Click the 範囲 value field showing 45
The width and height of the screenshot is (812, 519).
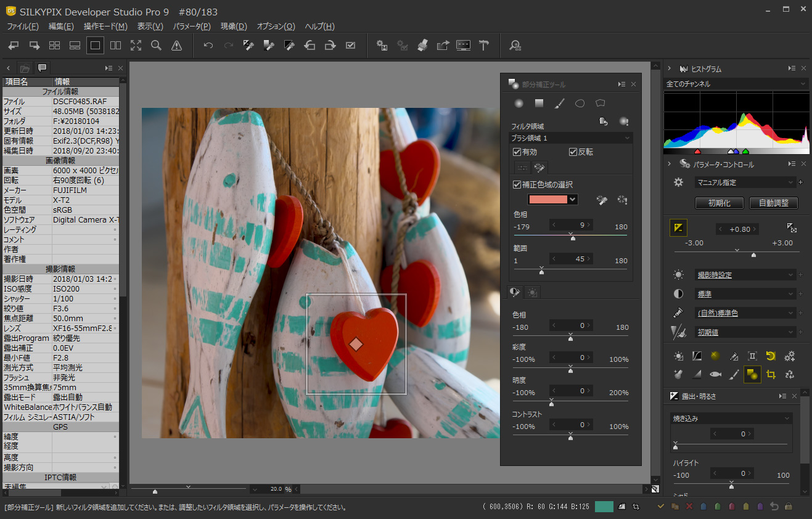[x=571, y=259]
